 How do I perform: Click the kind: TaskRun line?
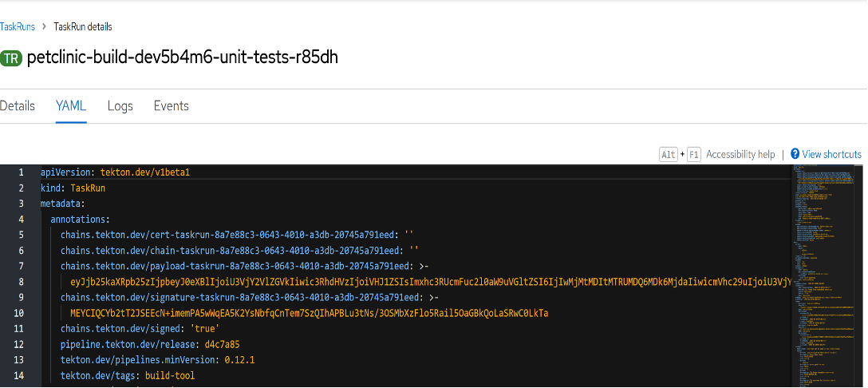coord(73,188)
